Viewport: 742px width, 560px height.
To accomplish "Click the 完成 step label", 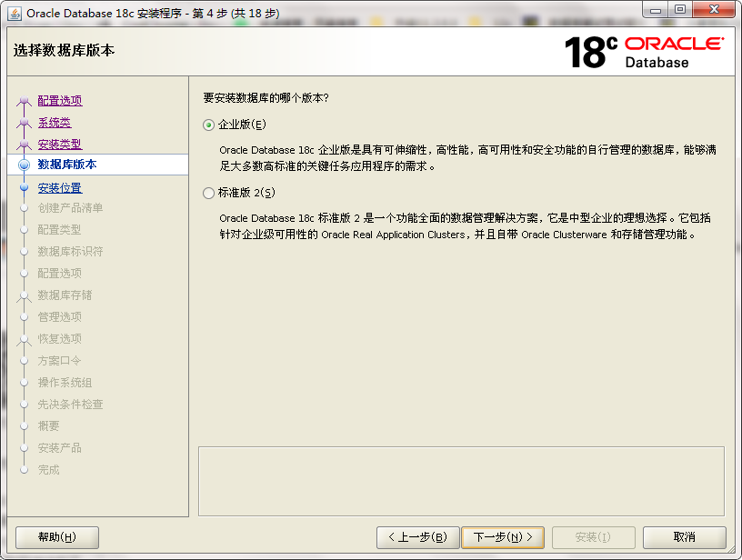I will pyautogui.click(x=49, y=470).
